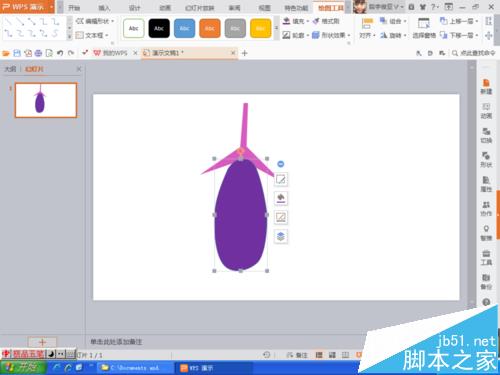This screenshot has width=500, height=375.
Task: Open the 组合 group dropdown
Action: tap(393, 21)
